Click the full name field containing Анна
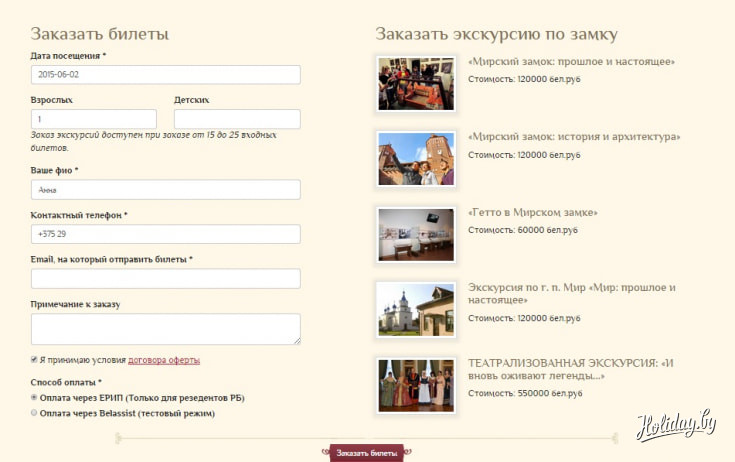The width and height of the screenshot is (735, 462). click(165, 189)
